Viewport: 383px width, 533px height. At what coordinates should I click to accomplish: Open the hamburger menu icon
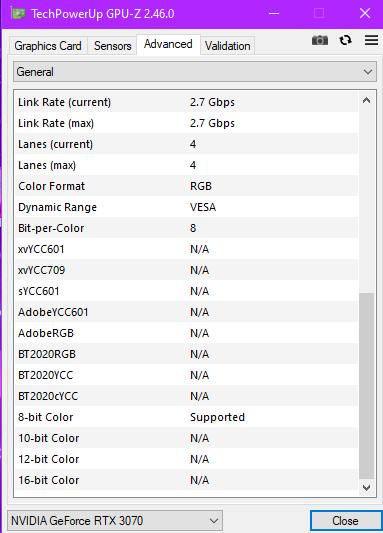(371, 40)
